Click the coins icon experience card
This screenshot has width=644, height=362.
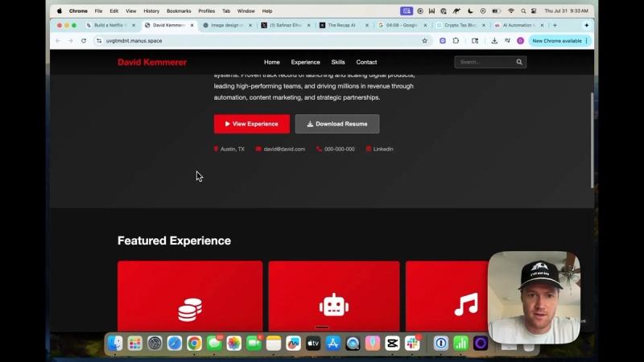pyautogui.click(x=190, y=296)
